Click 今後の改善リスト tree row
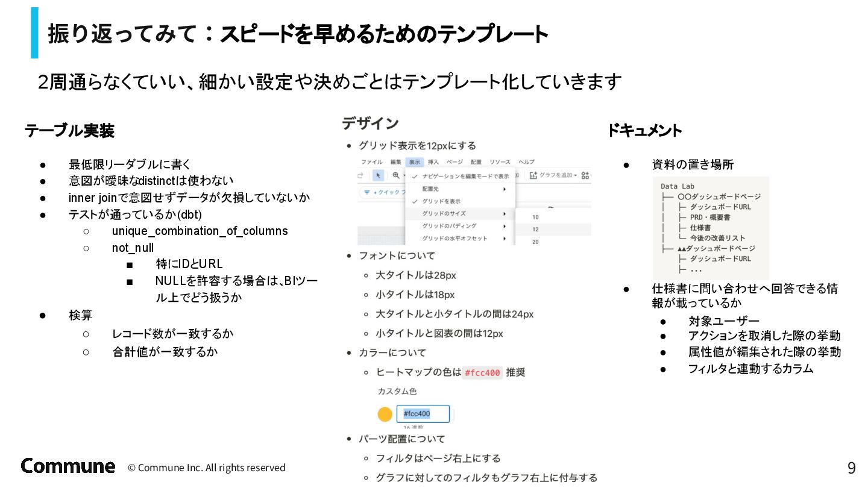This screenshot has height=488, width=868. coord(717,238)
